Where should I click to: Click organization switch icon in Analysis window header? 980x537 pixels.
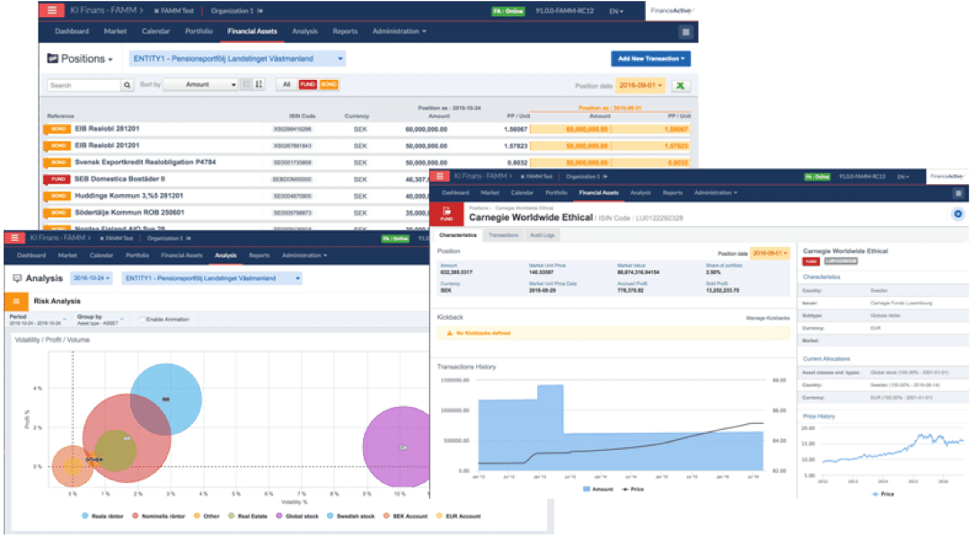188,238
